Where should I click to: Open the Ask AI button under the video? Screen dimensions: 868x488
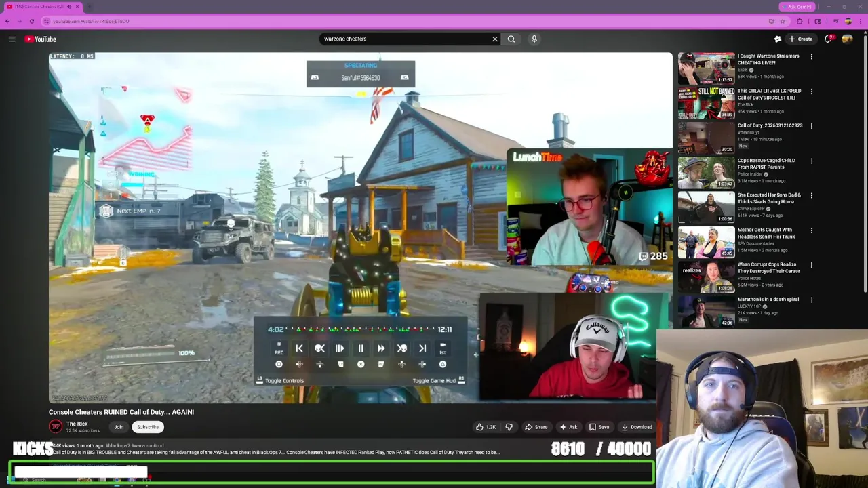tap(568, 427)
